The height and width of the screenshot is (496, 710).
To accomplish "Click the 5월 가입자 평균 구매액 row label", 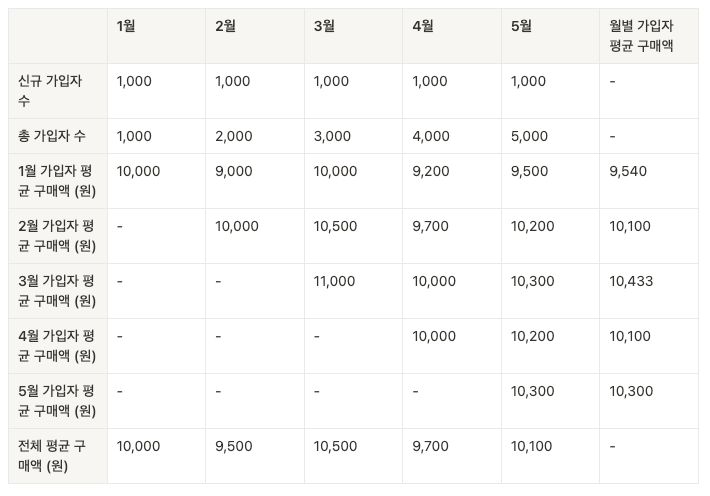I will (x=57, y=401).
